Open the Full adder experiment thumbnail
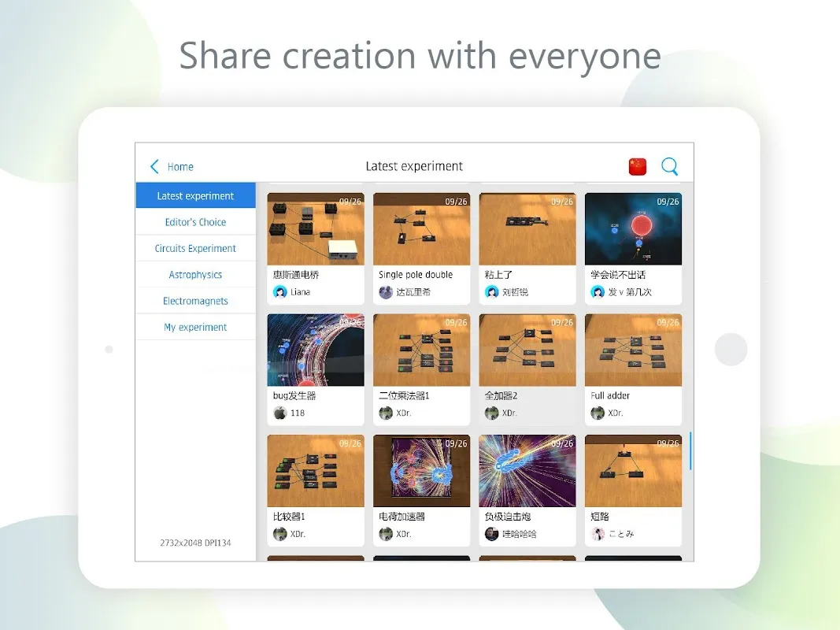The image size is (840, 630). (x=633, y=350)
